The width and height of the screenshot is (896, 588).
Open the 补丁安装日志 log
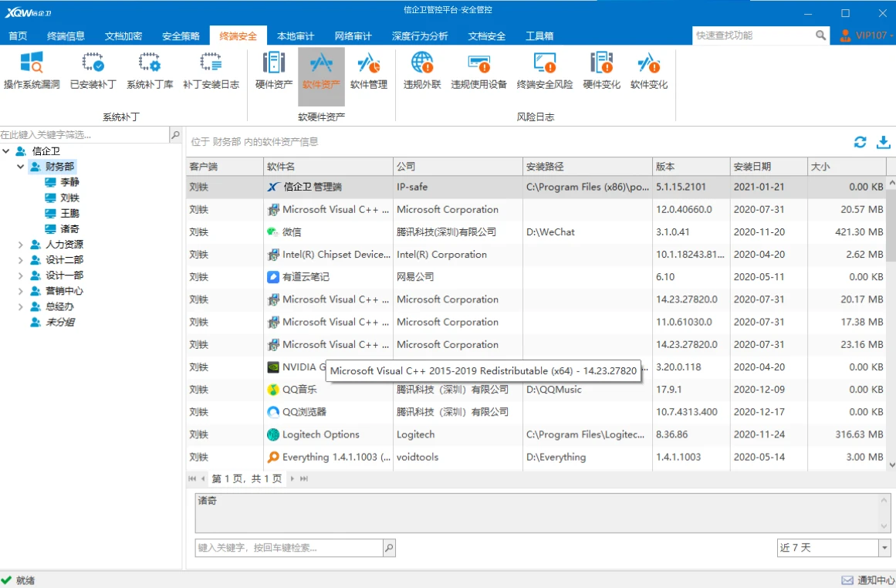[211, 71]
